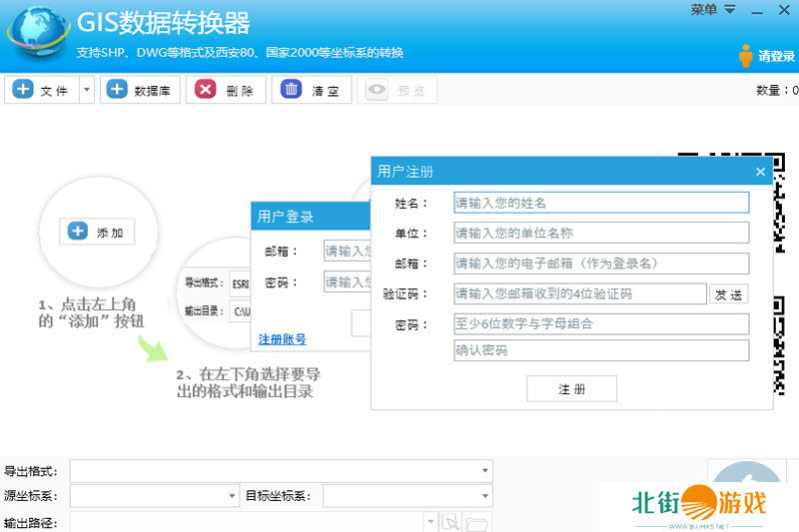Click the 清空 clear all button

312,90
